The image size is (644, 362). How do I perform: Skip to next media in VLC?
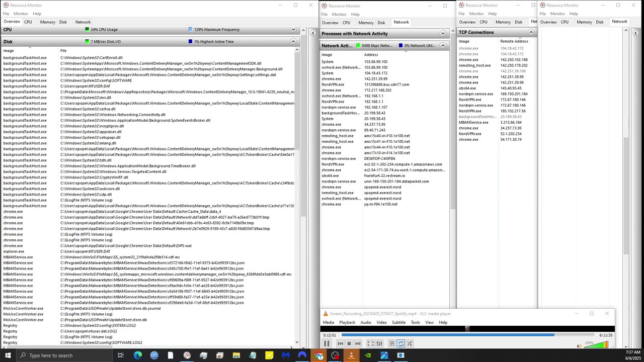pyautogui.click(x=358, y=344)
